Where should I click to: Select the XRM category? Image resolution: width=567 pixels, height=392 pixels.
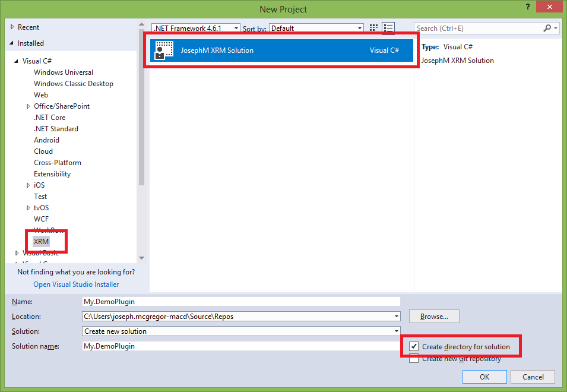click(42, 242)
